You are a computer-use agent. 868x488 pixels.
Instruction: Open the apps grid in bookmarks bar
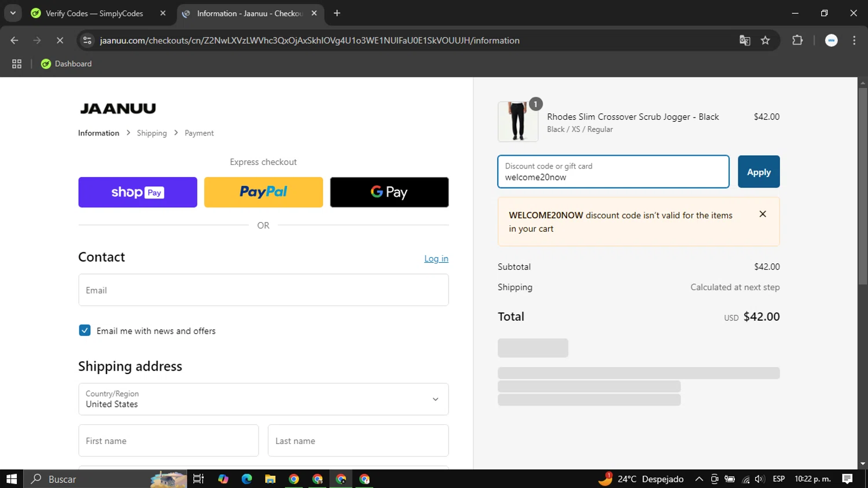pyautogui.click(x=17, y=64)
